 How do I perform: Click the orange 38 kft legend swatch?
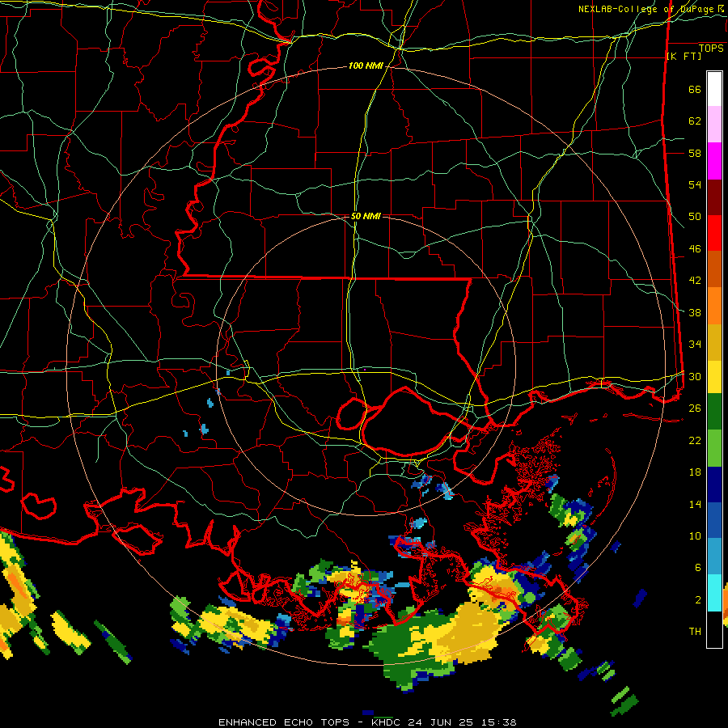[714, 306]
